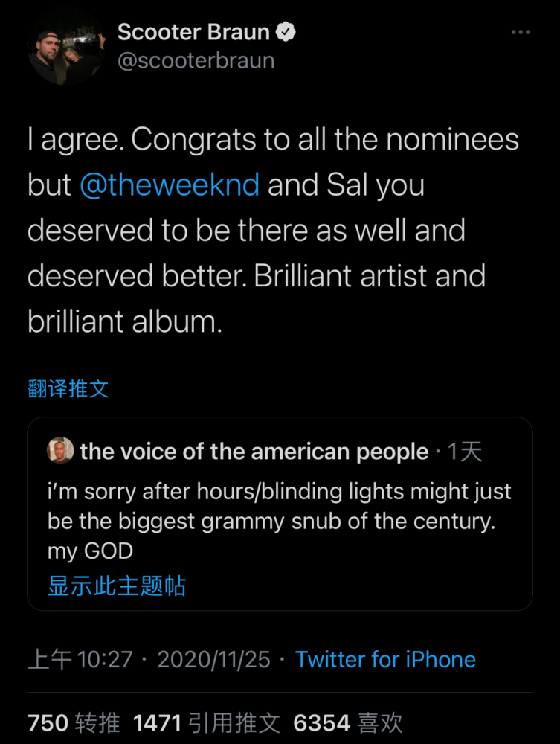Open the @scooterbraun handle
560x744 pixels.
pyautogui.click(x=196, y=61)
